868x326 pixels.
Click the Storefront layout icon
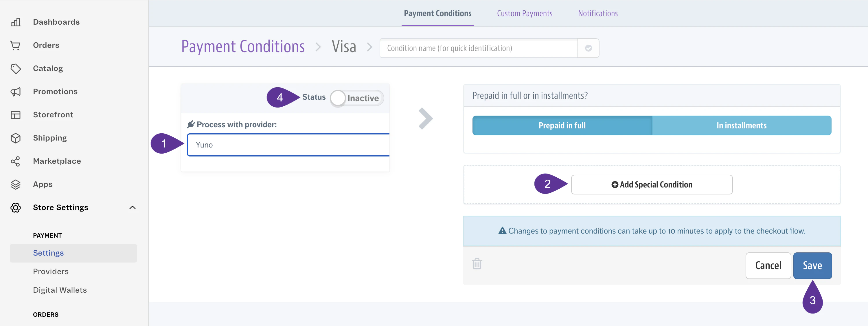click(16, 115)
